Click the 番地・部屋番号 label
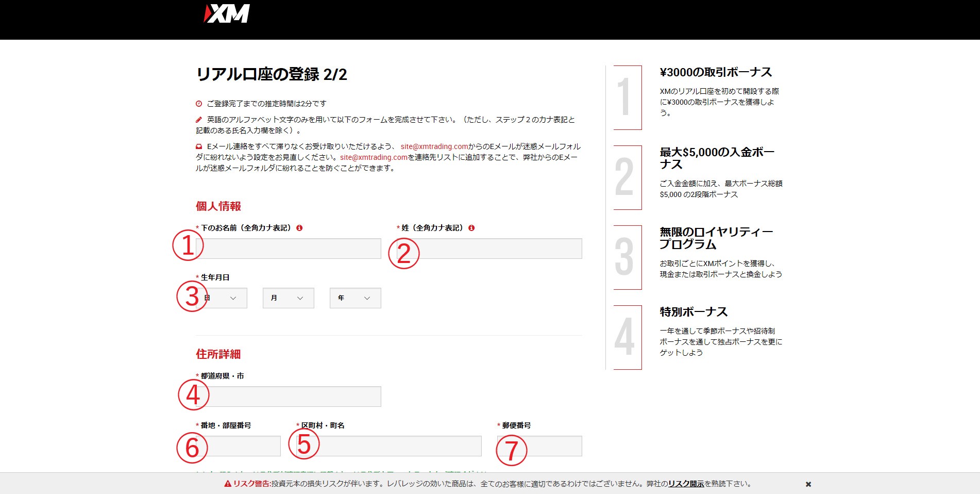 coord(226,425)
